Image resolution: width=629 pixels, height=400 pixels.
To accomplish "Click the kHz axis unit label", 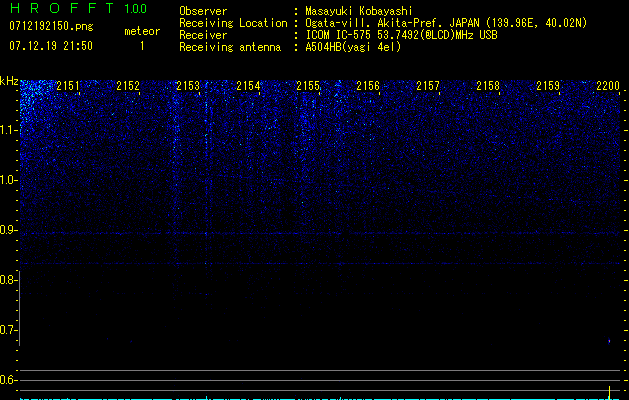I will coord(9,81).
